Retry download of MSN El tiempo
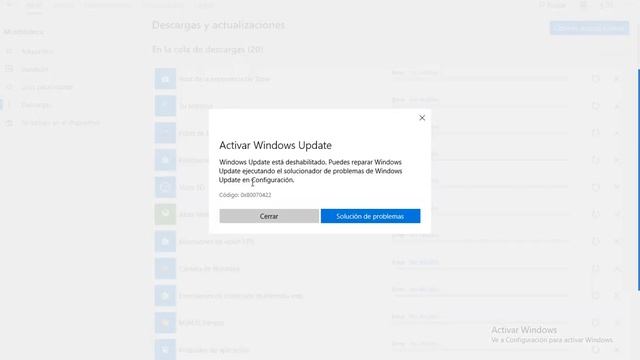The height and width of the screenshot is (360, 640). [x=596, y=323]
